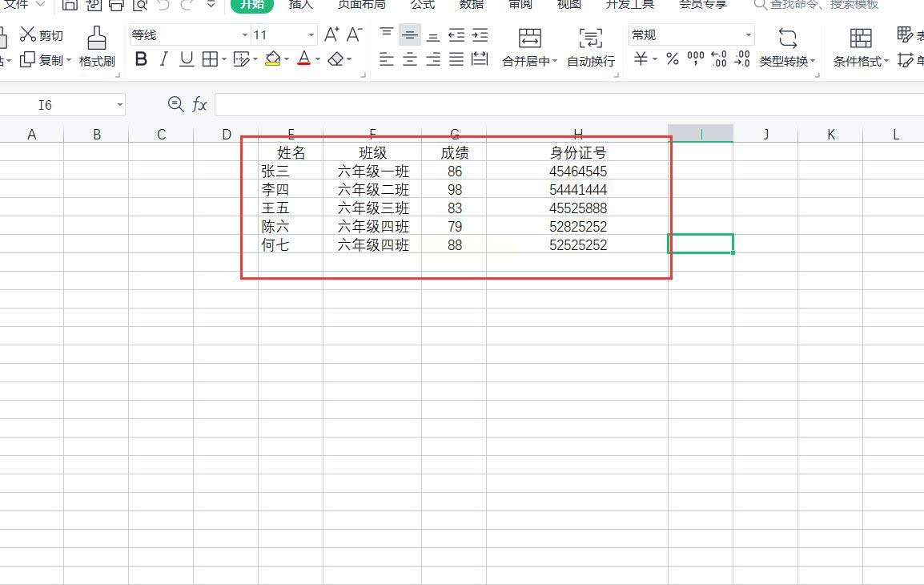
Task: Select the cell containing 张三
Action: click(291, 171)
